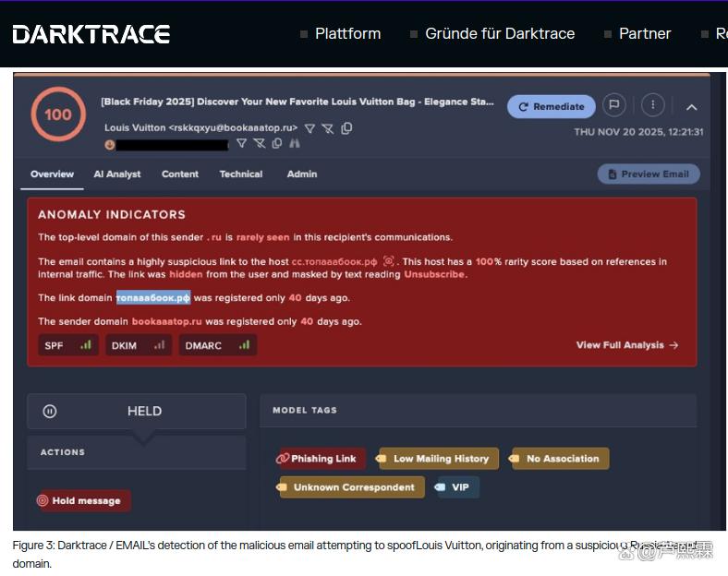Click the bookaaatop.ru sender domain
Image resolution: width=728 pixels, height=576 pixels.
point(166,321)
